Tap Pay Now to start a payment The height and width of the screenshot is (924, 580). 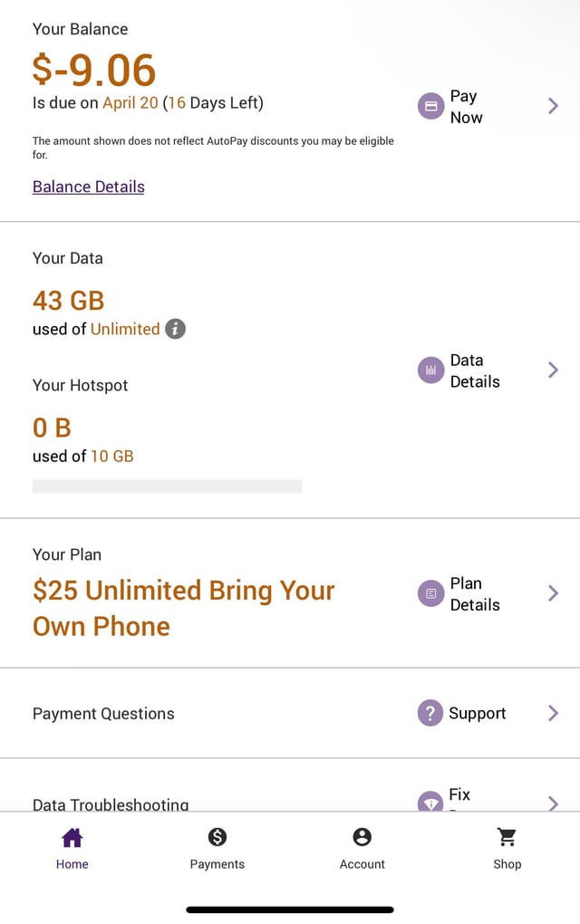(x=465, y=106)
